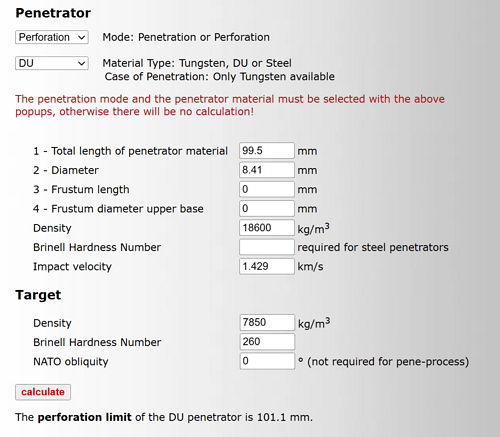The width and height of the screenshot is (500, 437).
Task: Click the chevron arrow on Perforation dropdown
Action: pyautogui.click(x=81, y=37)
